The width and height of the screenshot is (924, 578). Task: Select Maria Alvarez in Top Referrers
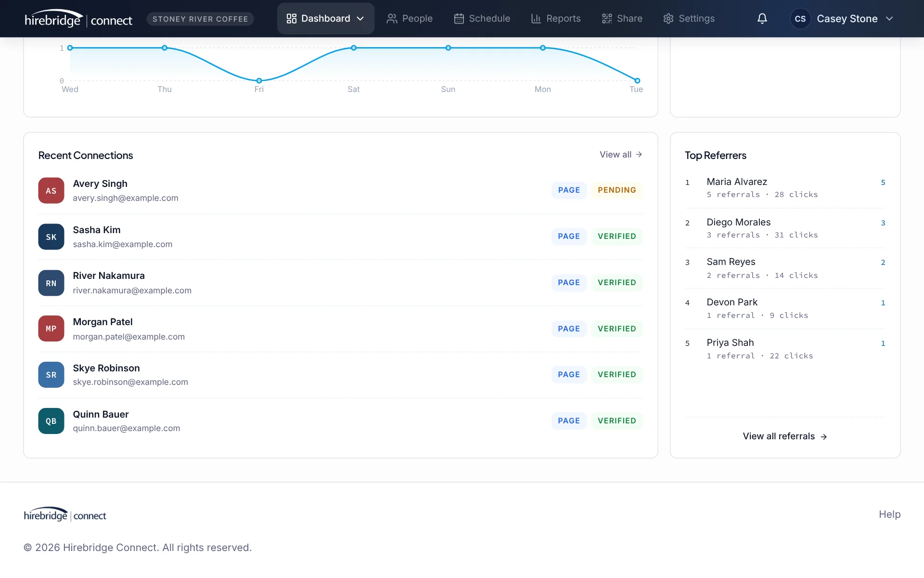(x=785, y=188)
